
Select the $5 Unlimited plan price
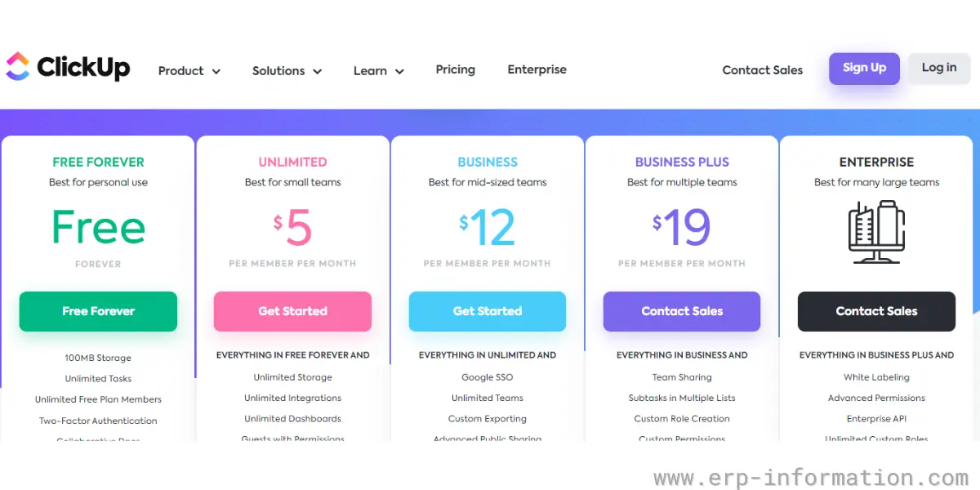coord(292,229)
